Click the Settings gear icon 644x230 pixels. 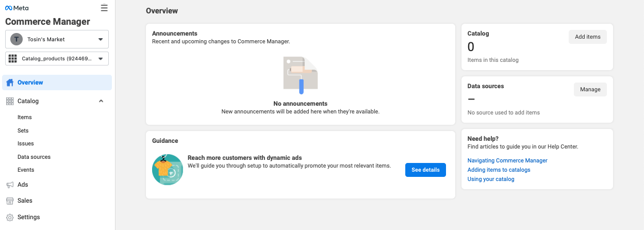coord(10,217)
